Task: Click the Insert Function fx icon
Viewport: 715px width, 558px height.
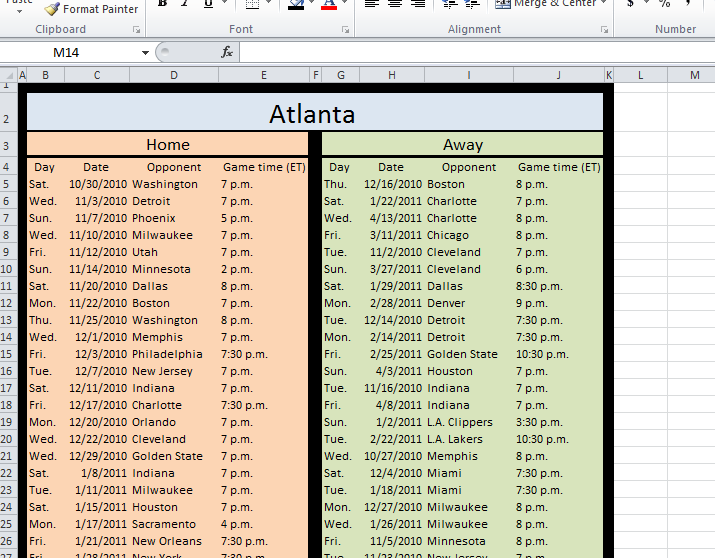Action: point(227,52)
